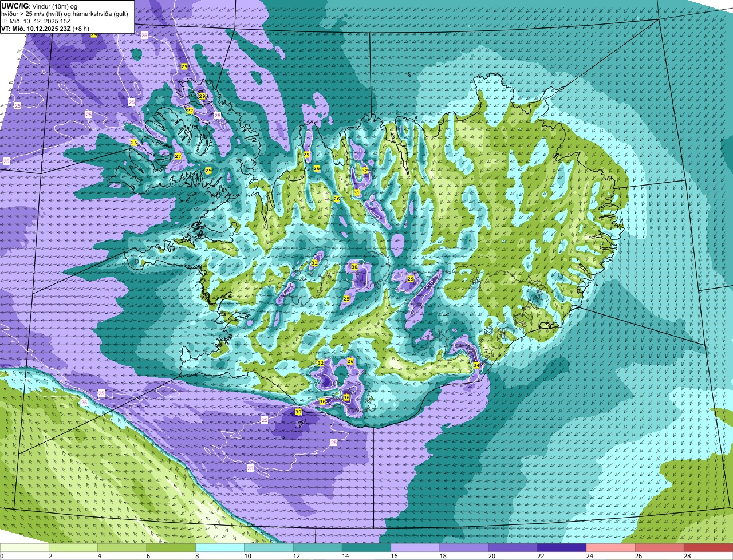Viewport: 733px width, 560px height.
Task: Pick the dark indigo swatch between 22 and 24
Action: click(x=562, y=548)
